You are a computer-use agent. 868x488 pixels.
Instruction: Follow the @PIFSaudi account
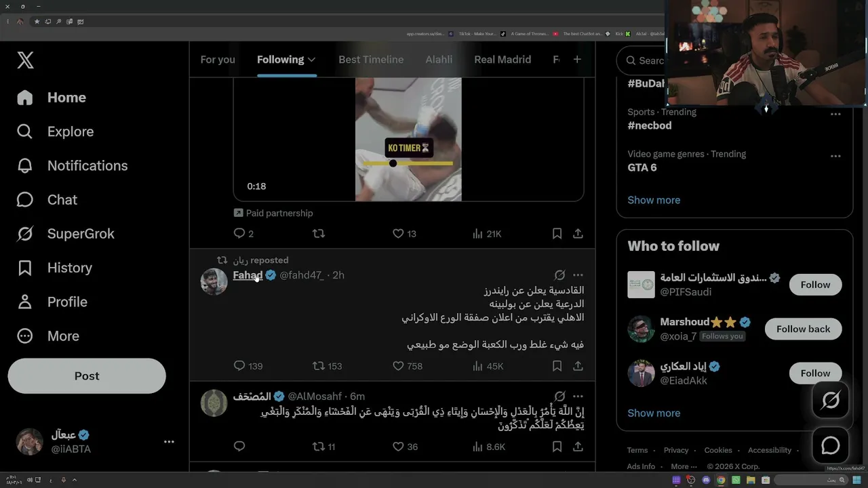(815, 285)
